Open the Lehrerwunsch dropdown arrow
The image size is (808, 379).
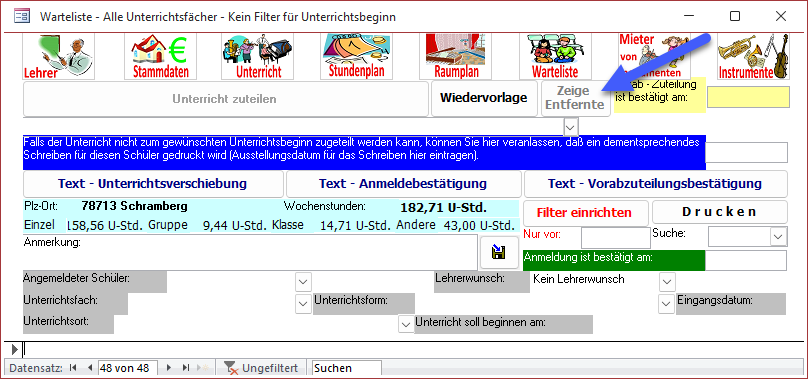(667, 282)
